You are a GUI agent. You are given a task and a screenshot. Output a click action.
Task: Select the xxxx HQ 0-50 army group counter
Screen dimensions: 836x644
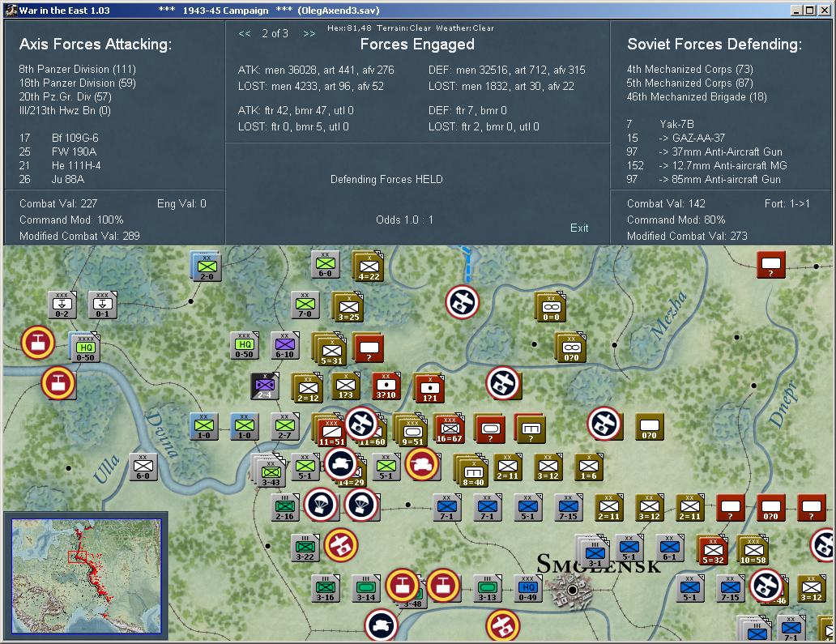[85, 348]
